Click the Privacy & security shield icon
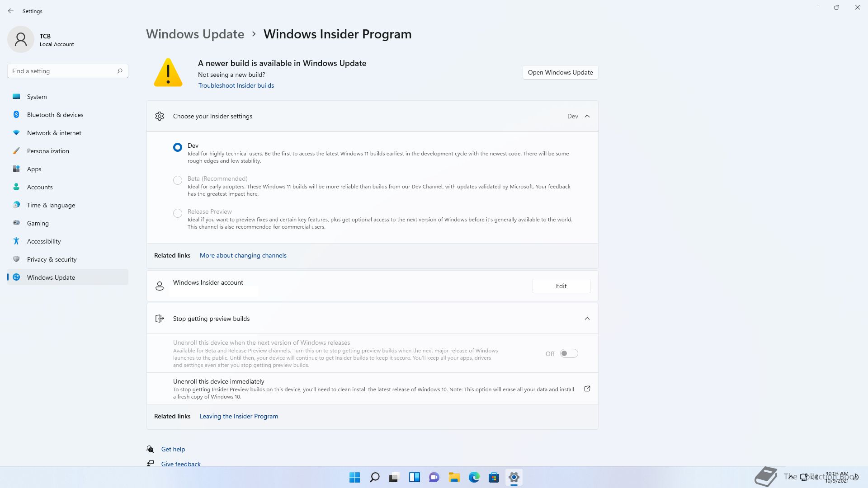Viewport: 868px width, 488px height. pyautogui.click(x=16, y=259)
